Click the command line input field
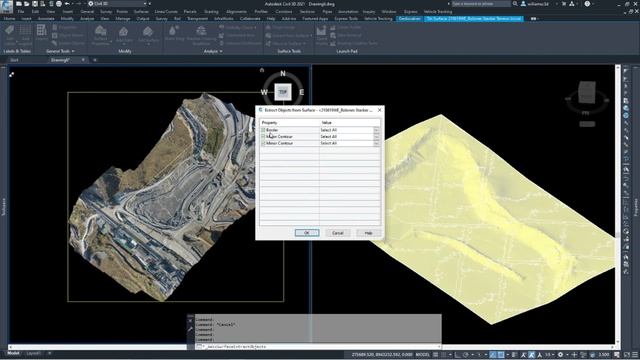This screenshot has width=640, height=360. tap(318, 347)
